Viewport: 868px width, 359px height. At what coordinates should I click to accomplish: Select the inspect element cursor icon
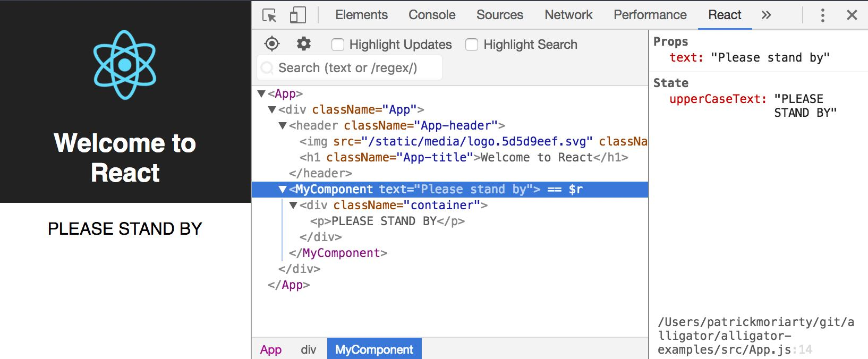click(x=269, y=15)
